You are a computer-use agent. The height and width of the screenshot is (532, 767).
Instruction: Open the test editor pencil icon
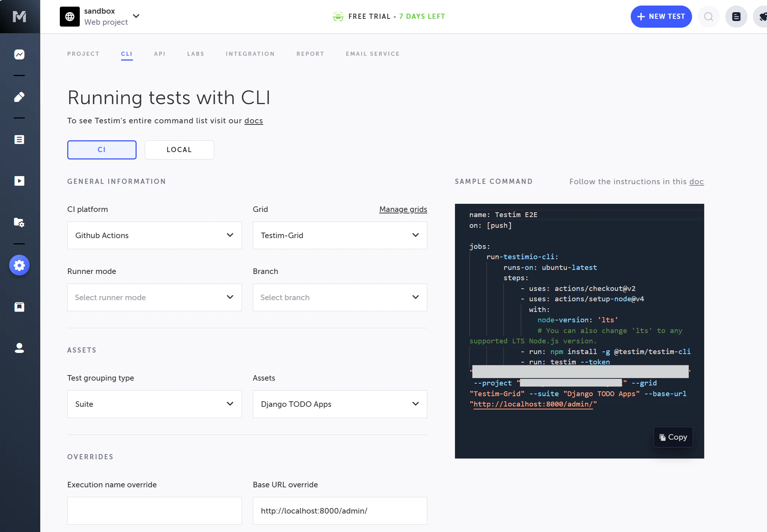point(19,97)
